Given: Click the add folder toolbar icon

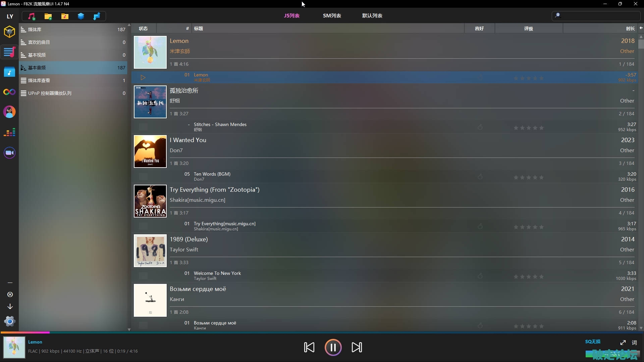Looking at the screenshot, I should pyautogui.click(x=48, y=16).
